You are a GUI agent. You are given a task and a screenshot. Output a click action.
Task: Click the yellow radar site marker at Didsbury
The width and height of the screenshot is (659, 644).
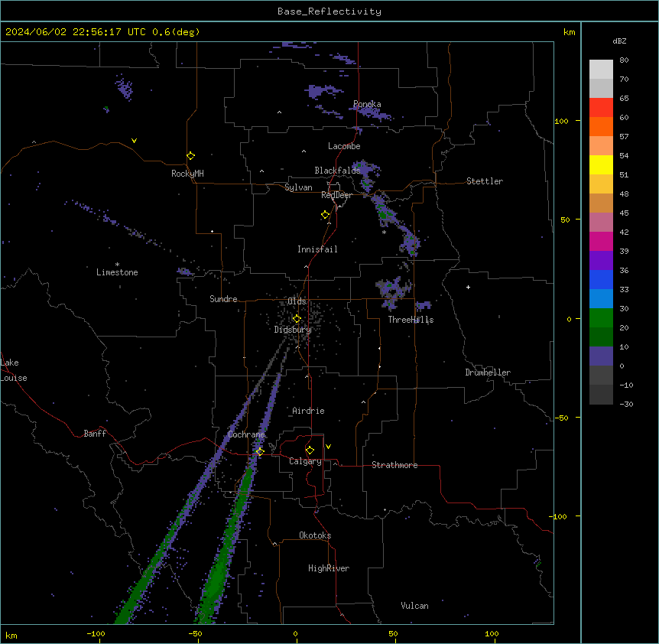pyautogui.click(x=297, y=319)
